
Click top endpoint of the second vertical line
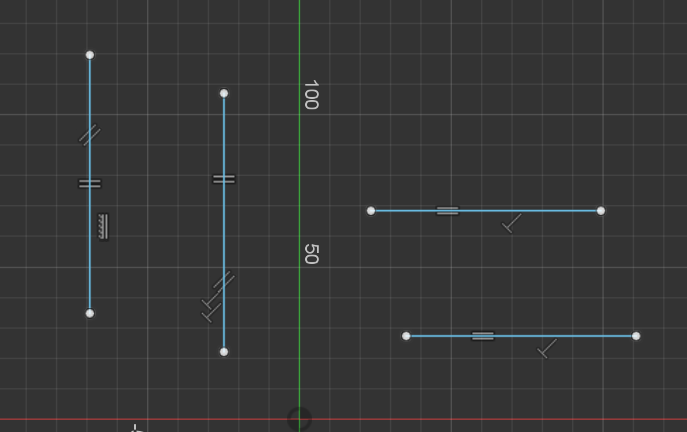tap(224, 94)
